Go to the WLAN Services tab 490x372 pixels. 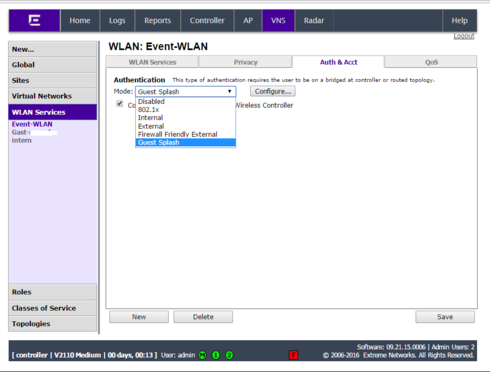[152, 62]
